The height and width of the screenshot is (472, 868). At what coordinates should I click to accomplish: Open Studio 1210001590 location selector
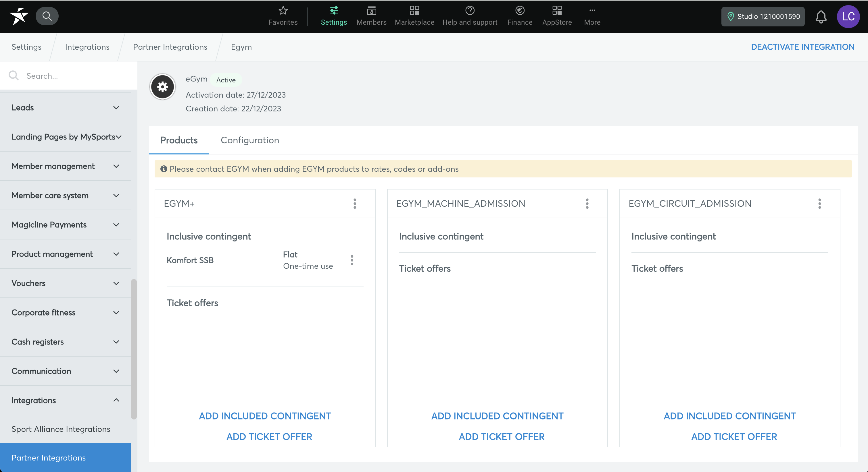click(763, 16)
